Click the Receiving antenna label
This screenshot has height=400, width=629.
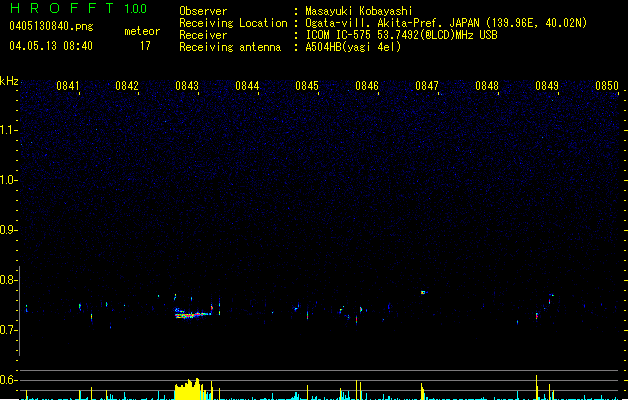pos(230,47)
